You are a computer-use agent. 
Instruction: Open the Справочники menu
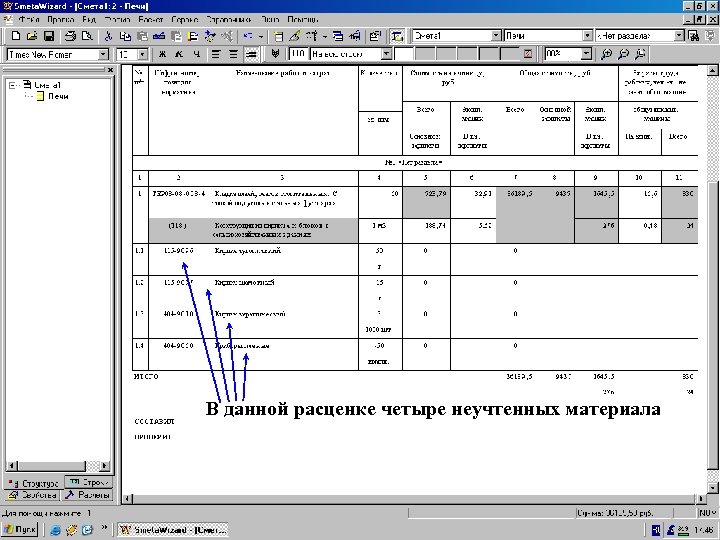click(x=229, y=20)
